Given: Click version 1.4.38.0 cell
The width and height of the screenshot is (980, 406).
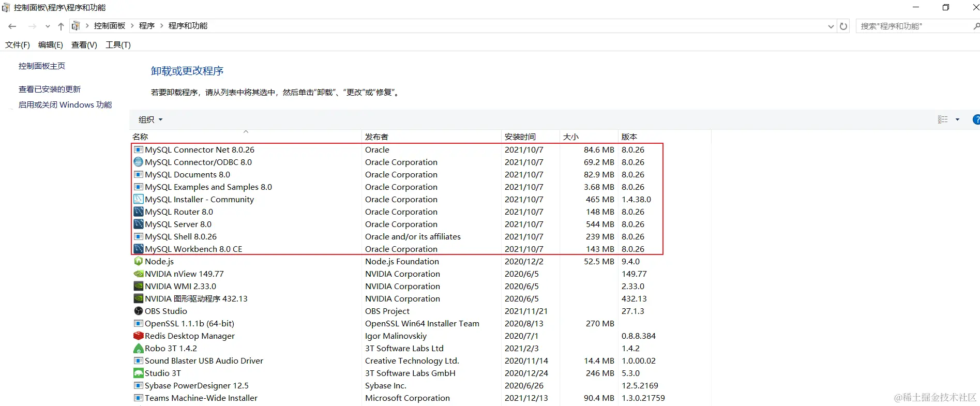Looking at the screenshot, I should [636, 199].
